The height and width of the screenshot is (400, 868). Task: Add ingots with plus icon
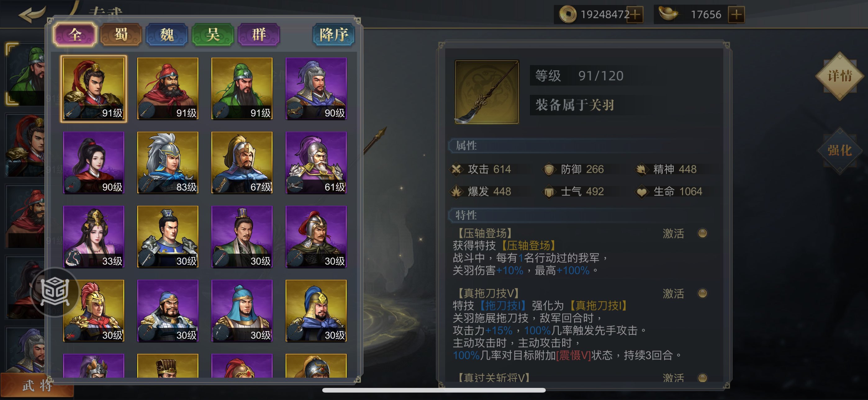click(736, 15)
